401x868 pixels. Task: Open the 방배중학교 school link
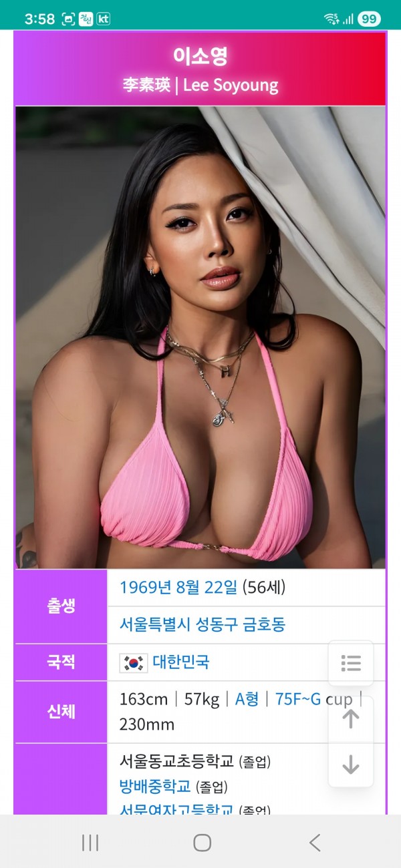(154, 786)
